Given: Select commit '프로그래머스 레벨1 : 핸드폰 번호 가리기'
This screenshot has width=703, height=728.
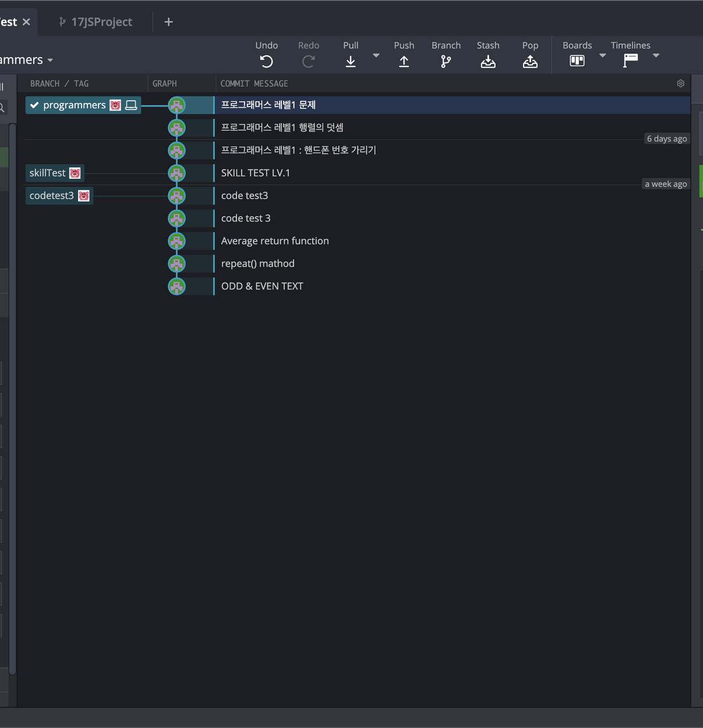Looking at the screenshot, I should [x=299, y=150].
